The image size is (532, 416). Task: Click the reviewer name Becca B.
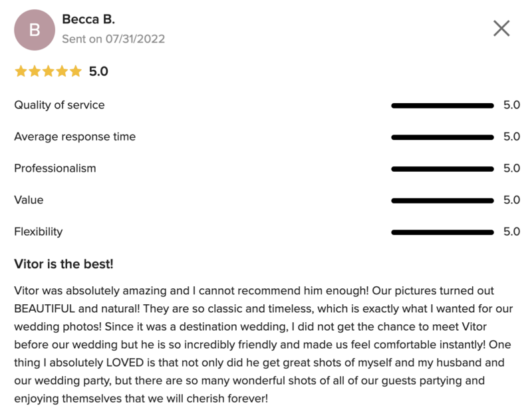click(88, 19)
